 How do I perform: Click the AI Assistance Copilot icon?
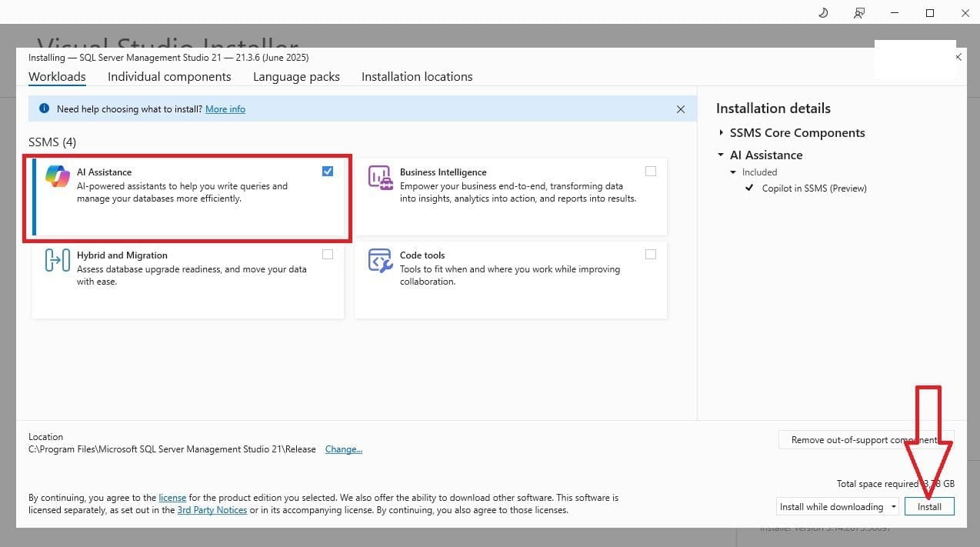tap(58, 176)
